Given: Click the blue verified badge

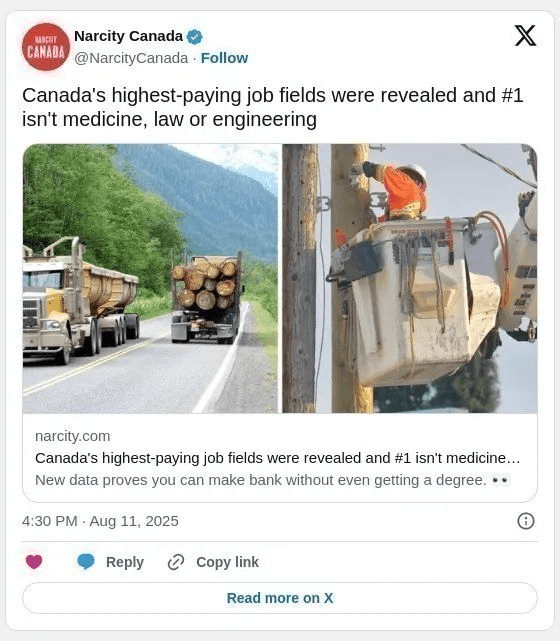Looking at the screenshot, I should (195, 37).
